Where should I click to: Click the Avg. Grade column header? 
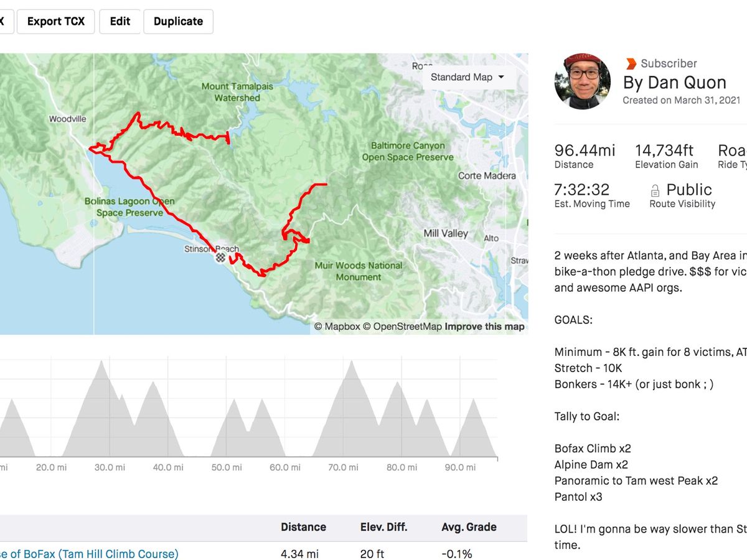tap(469, 527)
